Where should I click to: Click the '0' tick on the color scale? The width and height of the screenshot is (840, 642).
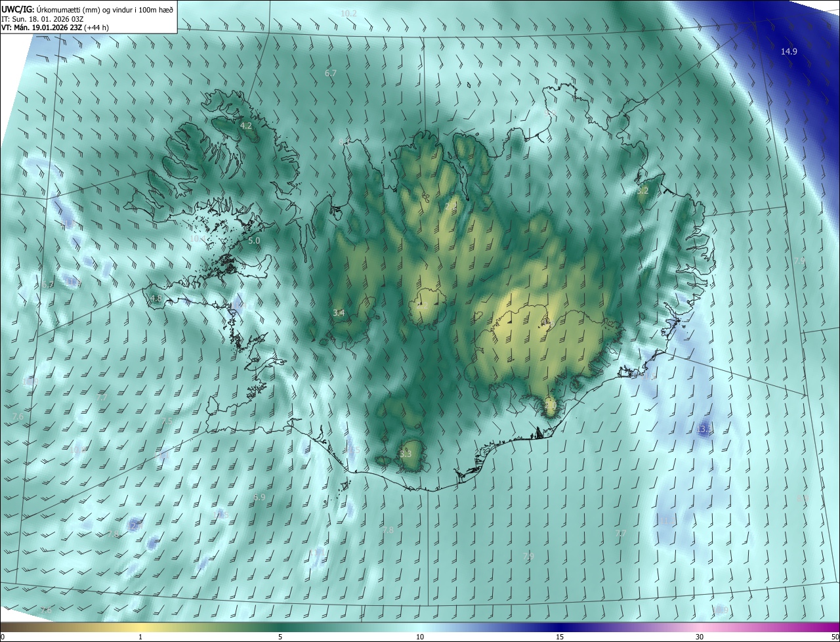tap(3, 637)
